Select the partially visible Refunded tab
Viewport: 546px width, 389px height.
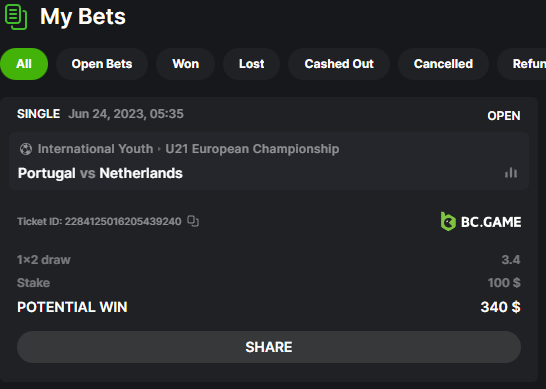[522, 64]
